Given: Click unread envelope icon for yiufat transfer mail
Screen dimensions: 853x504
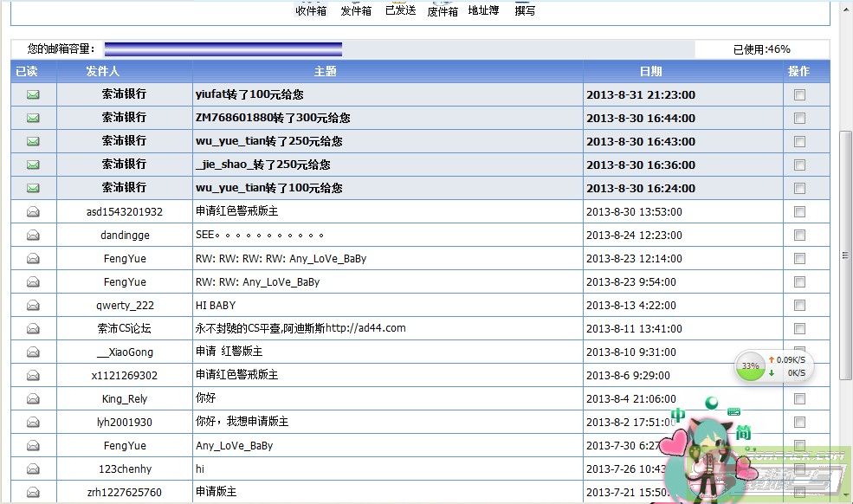Looking at the screenshot, I should click(x=33, y=94).
